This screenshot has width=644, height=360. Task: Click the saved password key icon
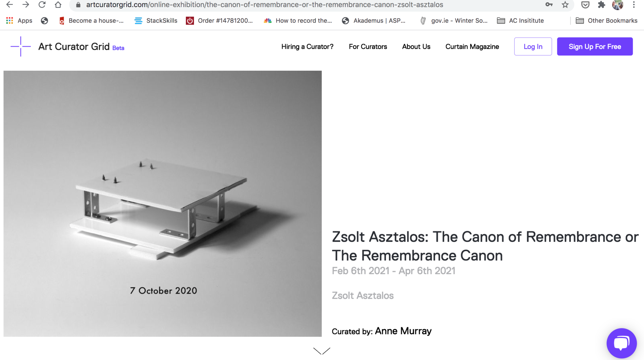click(x=549, y=5)
